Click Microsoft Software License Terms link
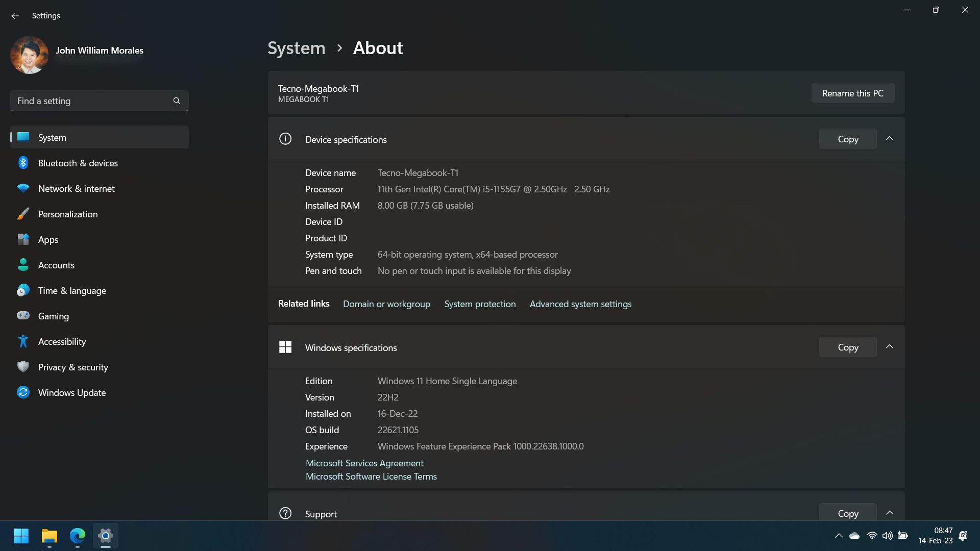Viewport: 980px width, 551px height. pyautogui.click(x=371, y=477)
